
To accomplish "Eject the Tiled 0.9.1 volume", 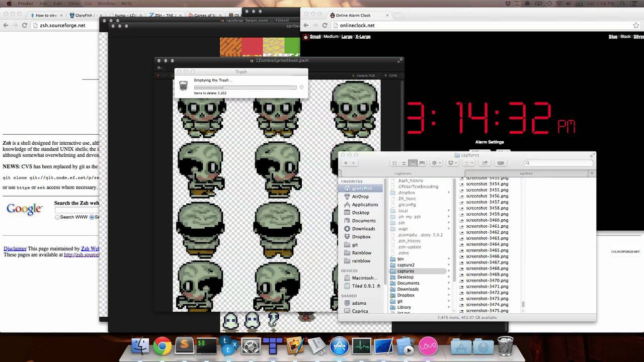I will (378, 286).
